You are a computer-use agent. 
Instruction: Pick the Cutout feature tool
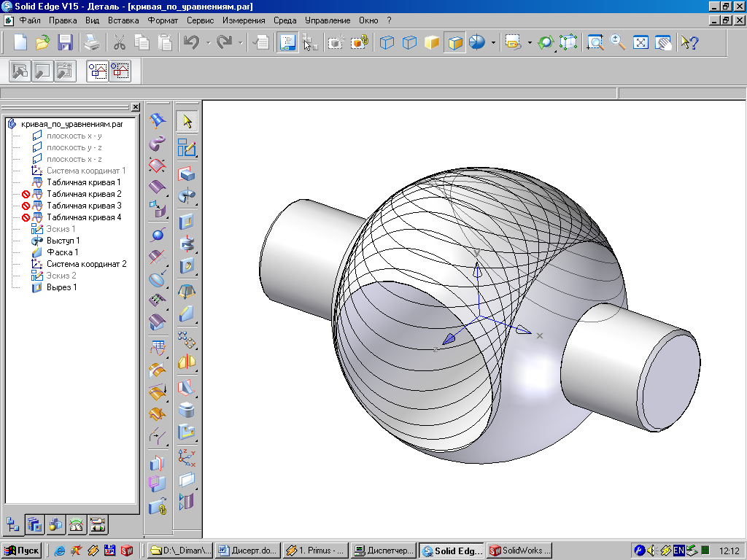point(187,222)
